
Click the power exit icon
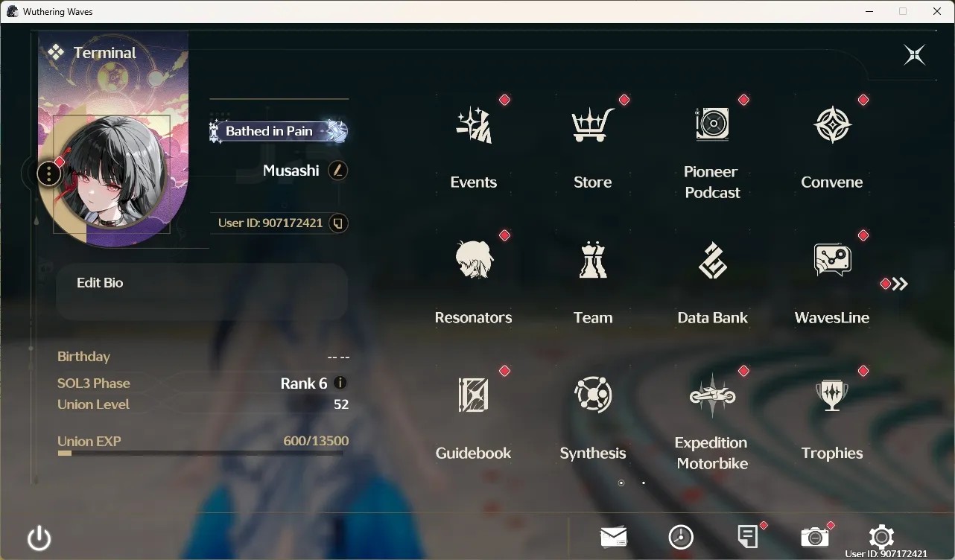pyautogui.click(x=39, y=538)
